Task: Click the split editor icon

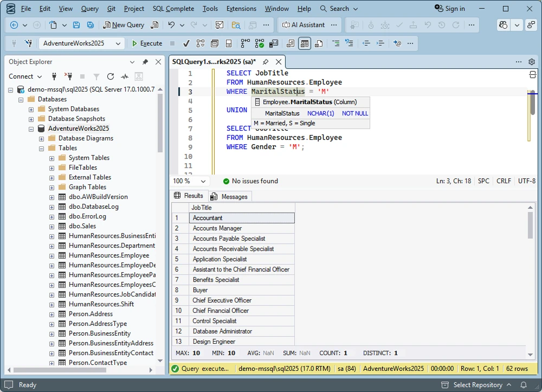Action: [x=533, y=74]
